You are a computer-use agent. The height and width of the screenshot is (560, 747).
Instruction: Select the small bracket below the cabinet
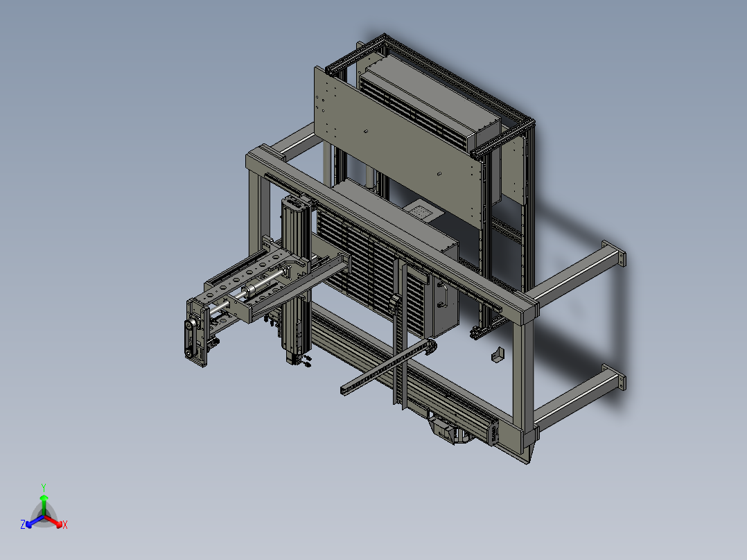point(498,355)
